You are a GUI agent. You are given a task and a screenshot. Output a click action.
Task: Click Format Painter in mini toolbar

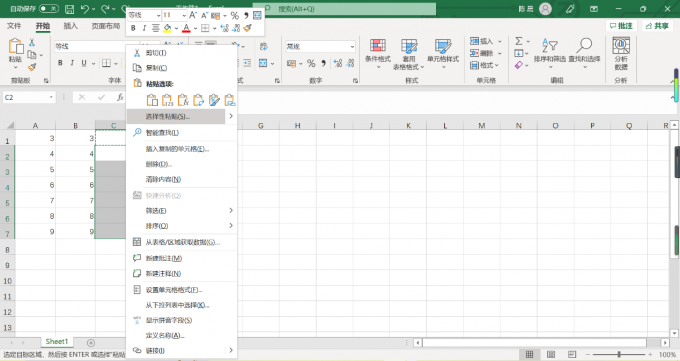[x=248, y=28]
